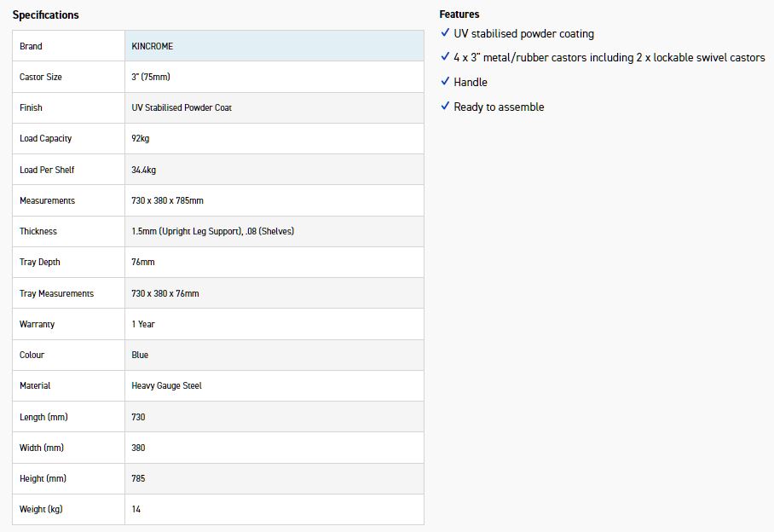774x532 pixels.
Task: Select the Tray Depth 76mm value
Action: click(143, 262)
